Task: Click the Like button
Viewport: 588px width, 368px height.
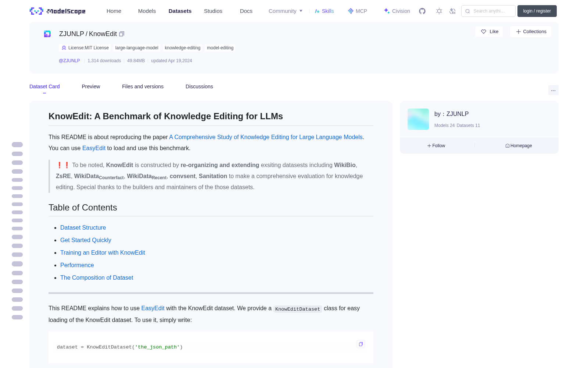Action: click(489, 32)
